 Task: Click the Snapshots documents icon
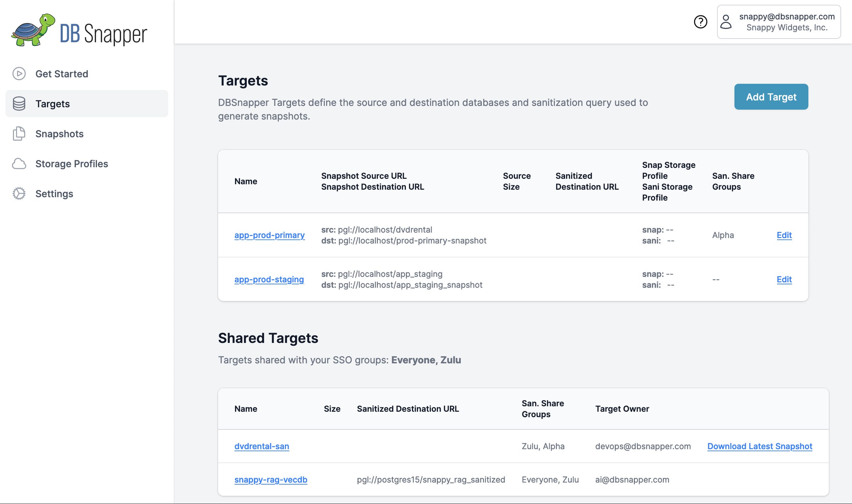[19, 133]
